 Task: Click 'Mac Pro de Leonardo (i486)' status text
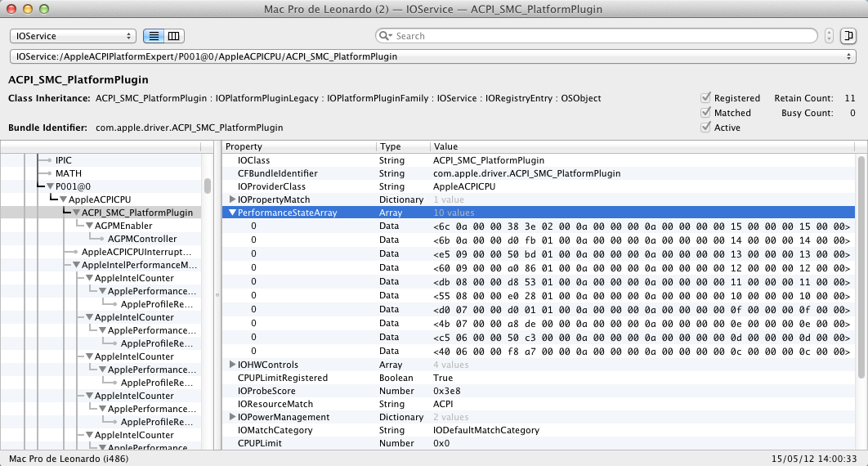pos(69,459)
